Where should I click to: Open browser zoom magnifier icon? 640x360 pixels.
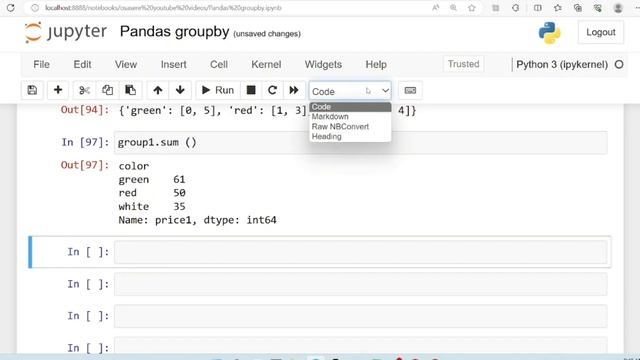coord(453,8)
